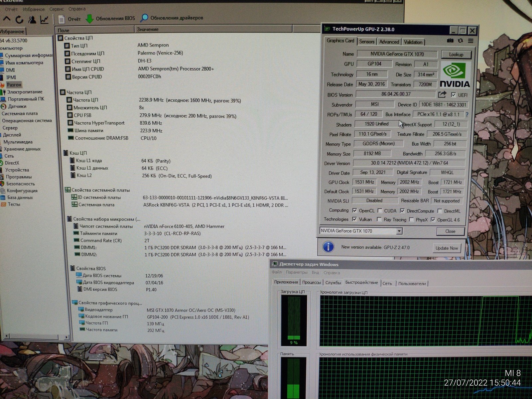
Task: Click the driver updates magnifier icon
Action: pyautogui.click(x=144, y=18)
